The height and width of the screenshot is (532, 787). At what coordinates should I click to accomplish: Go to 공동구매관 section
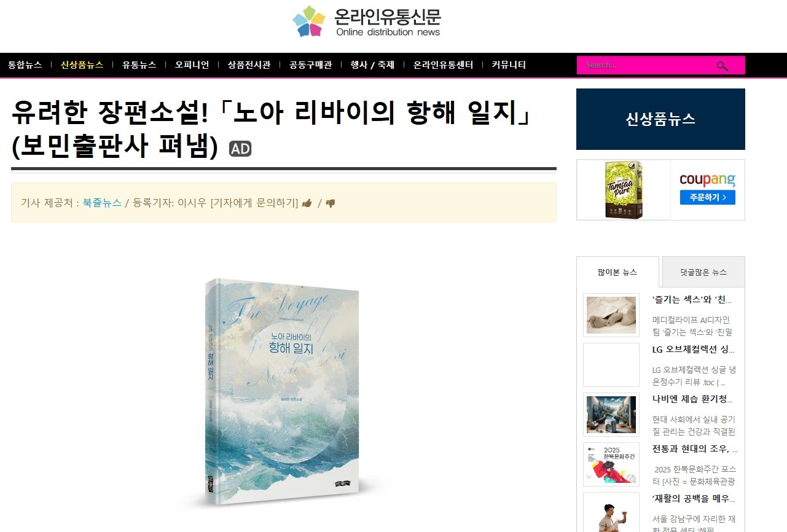coord(310,65)
